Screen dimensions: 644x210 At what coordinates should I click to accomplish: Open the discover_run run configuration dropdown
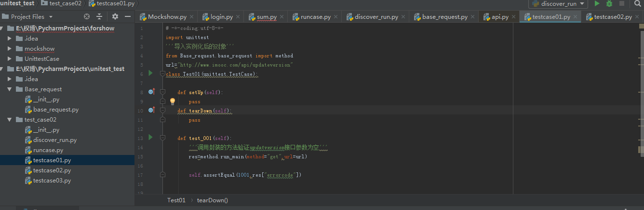558,3
